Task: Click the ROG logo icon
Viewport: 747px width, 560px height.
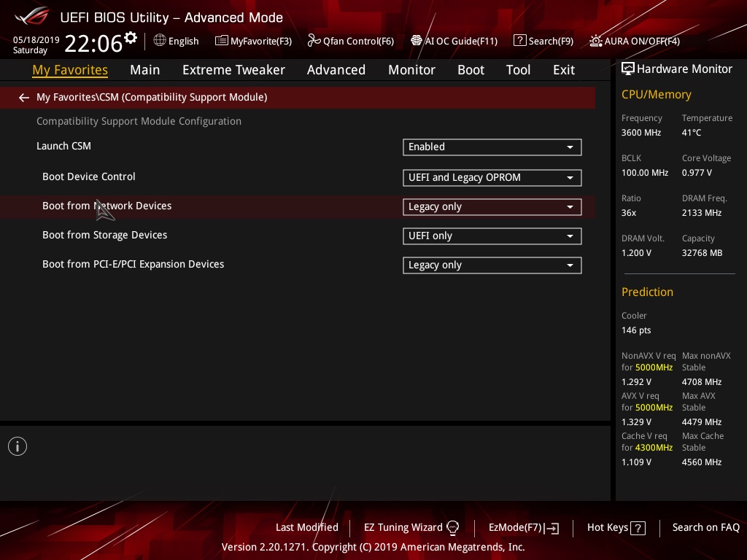Action: coord(32,17)
